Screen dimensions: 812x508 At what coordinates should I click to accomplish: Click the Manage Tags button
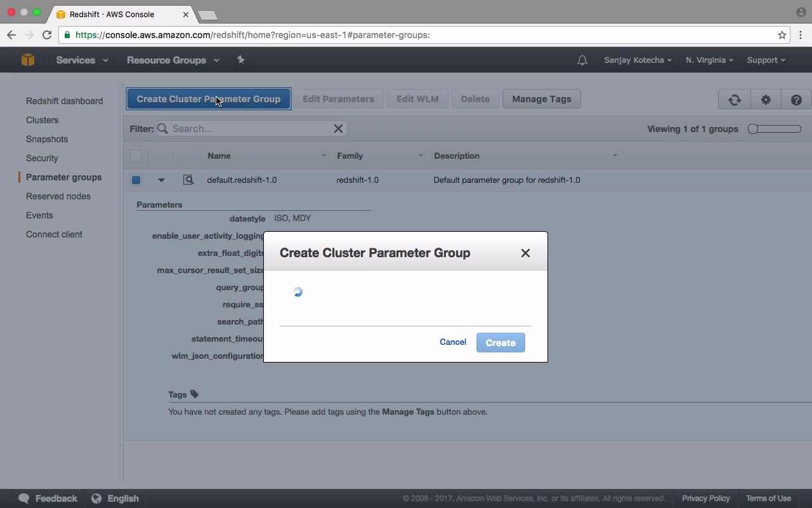542,99
